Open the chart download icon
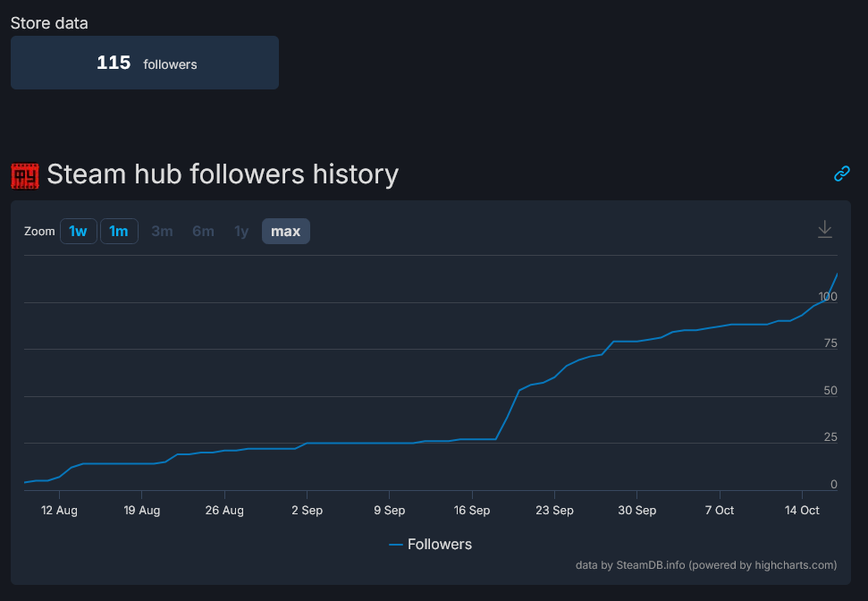Image resolution: width=868 pixels, height=601 pixels. (825, 229)
